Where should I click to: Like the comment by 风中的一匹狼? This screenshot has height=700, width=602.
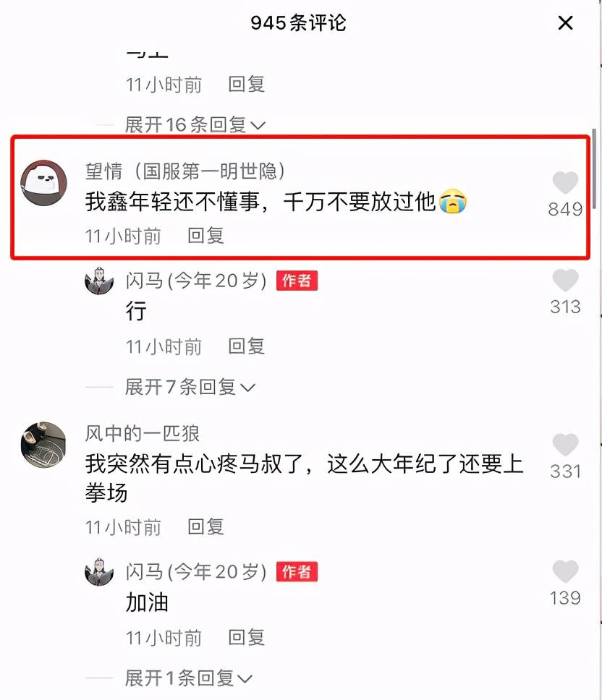tap(565, 445)
